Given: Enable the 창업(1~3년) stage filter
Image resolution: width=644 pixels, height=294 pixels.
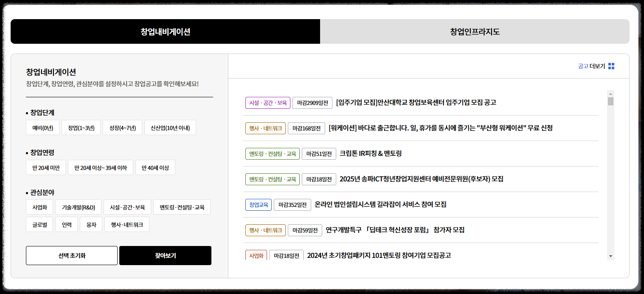Looking at the screenshot, I should [80, 127].
